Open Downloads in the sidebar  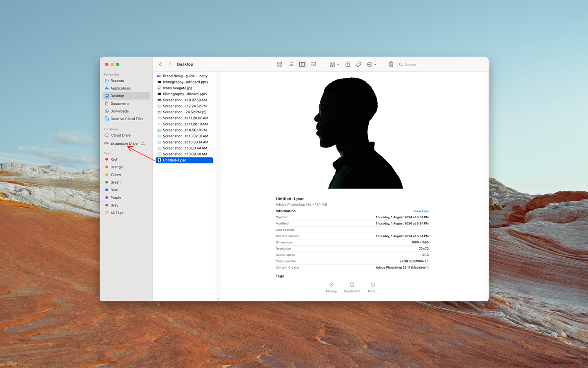point(119,111)
